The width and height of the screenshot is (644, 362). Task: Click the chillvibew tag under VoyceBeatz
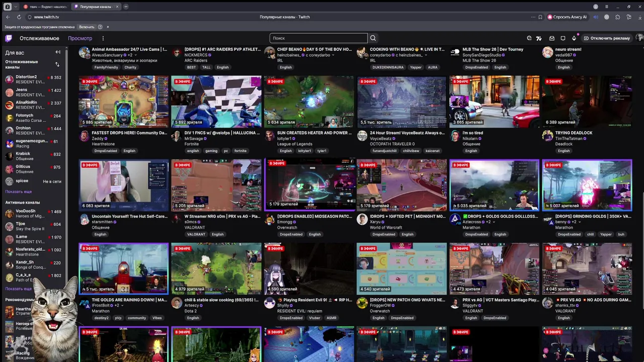411,151
